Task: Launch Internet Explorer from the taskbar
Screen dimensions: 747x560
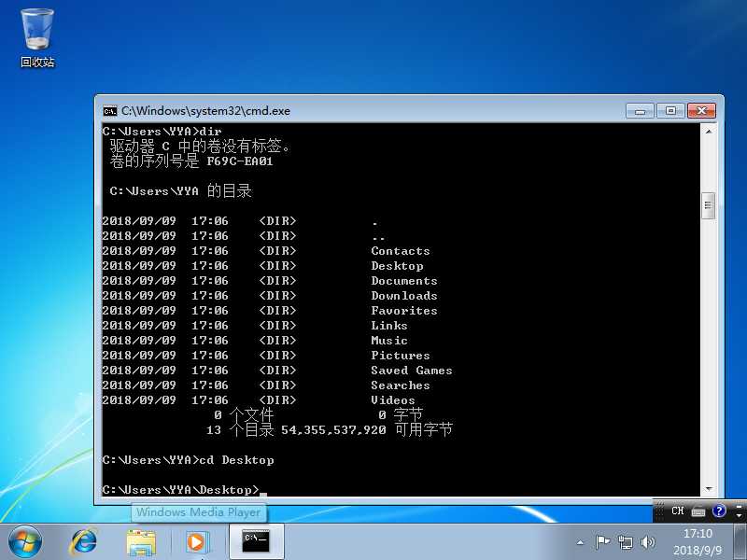Action: coord(84,542)
